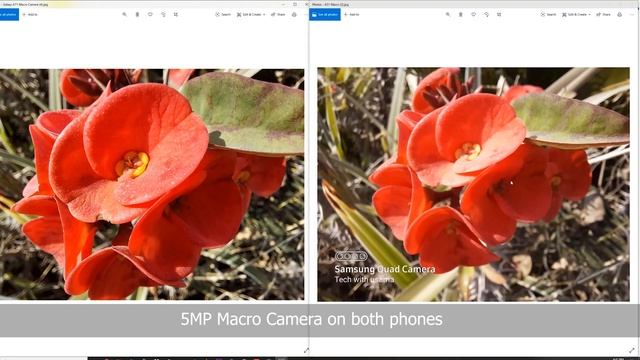640x360 pixels.
Task: Expand Edit & Create dropdown in left window
Action: pos(251,14)
